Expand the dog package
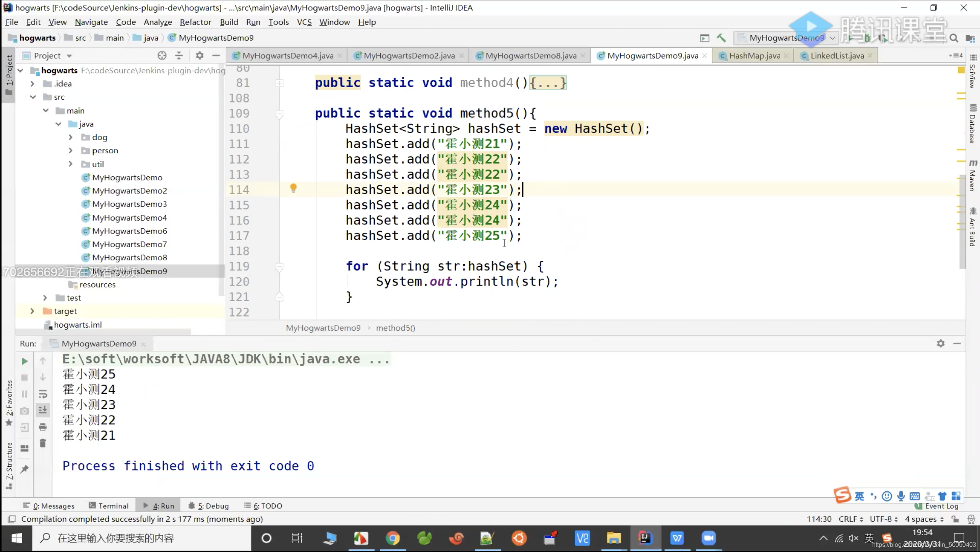Viewport: 980px width, 552px height. pos(70,137)
